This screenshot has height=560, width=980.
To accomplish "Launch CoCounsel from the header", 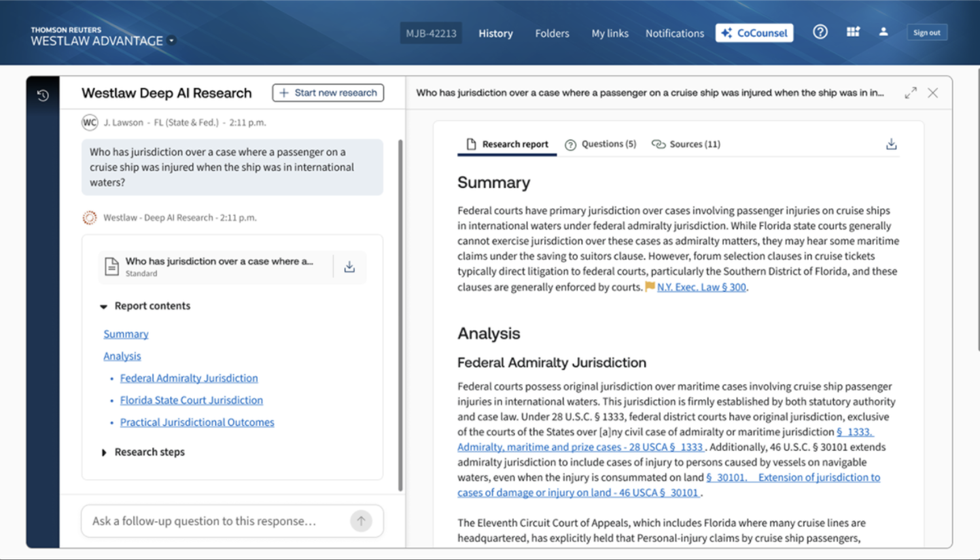I will click(x=754, y=33).
